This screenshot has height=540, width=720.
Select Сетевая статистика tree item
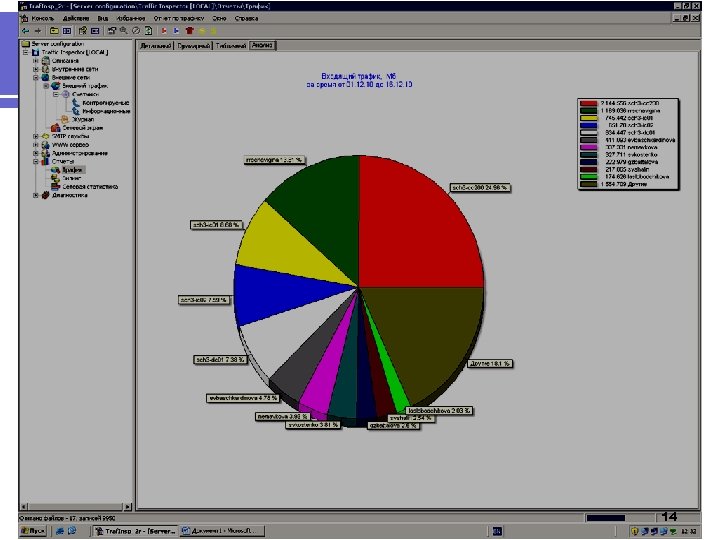[x=90, y=186]
